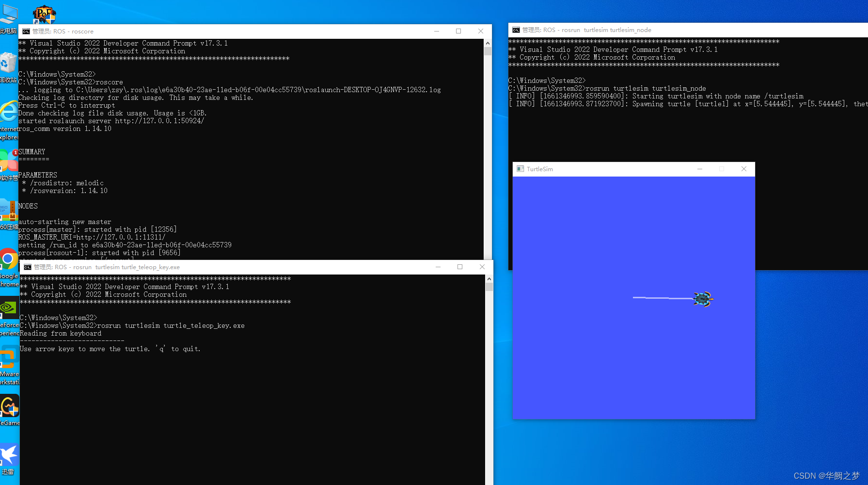Click the "TurtleSim" window title text

coord(540,169)
